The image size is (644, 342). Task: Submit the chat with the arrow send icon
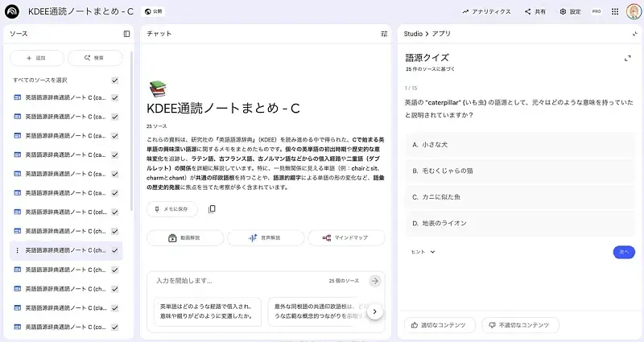374,281
